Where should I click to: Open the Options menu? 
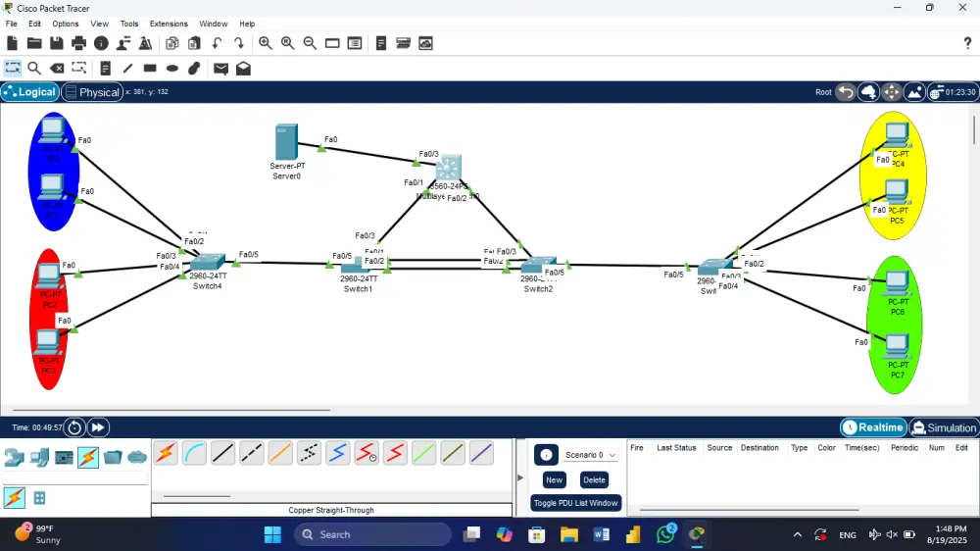pyautogui.click(x=65, y=24)
